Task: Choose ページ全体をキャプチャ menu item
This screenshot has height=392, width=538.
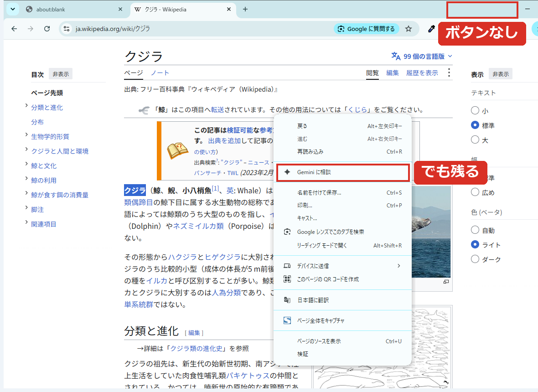Action: pos(342,320)
